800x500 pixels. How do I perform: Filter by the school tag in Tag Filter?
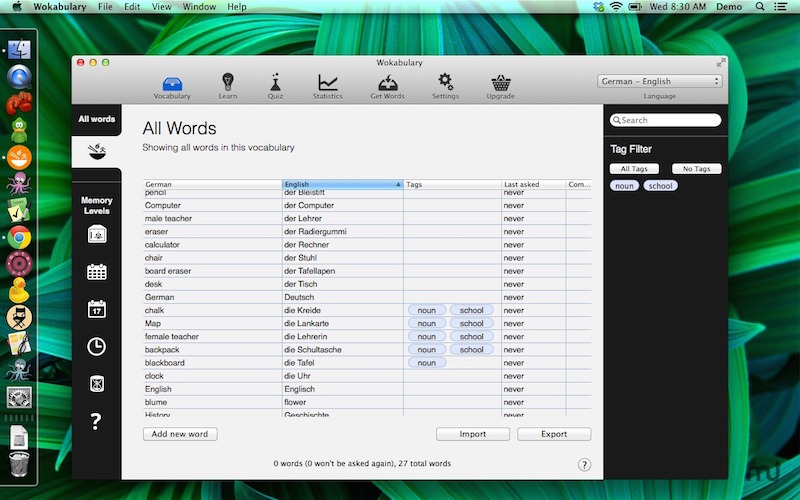660,186
